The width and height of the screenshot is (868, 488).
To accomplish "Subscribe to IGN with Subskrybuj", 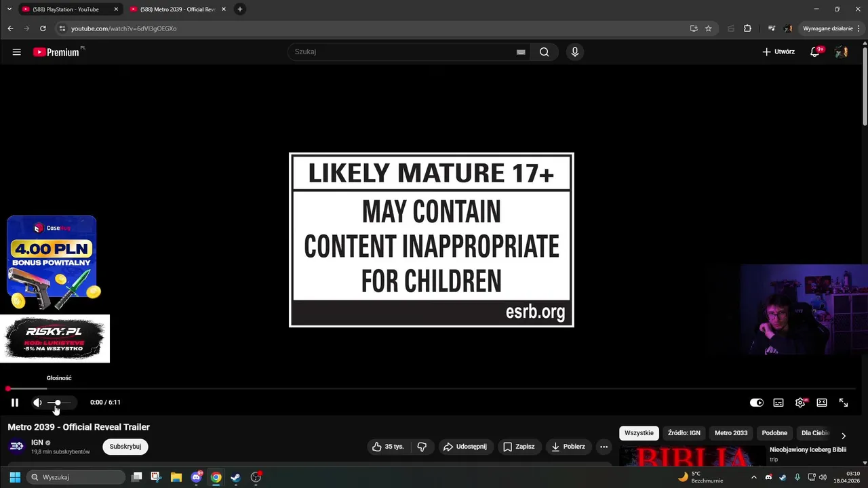I will coord(125,447).
